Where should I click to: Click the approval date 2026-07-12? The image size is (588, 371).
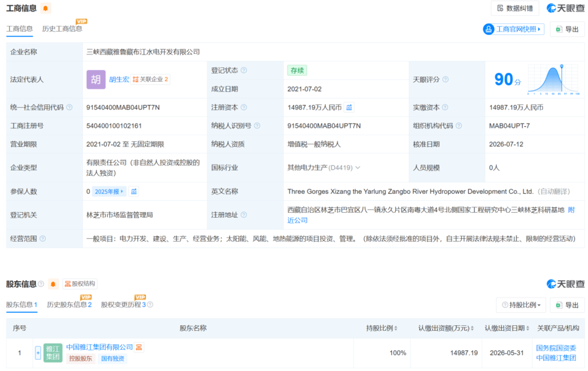[x=506, y=144]
